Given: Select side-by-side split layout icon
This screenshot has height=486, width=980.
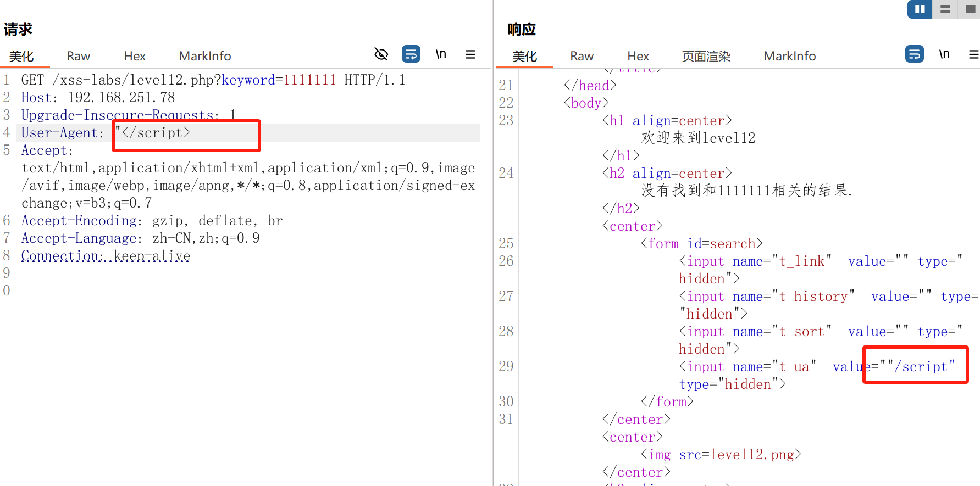Looking at the screenshot, I should click(x=920, y=9).
